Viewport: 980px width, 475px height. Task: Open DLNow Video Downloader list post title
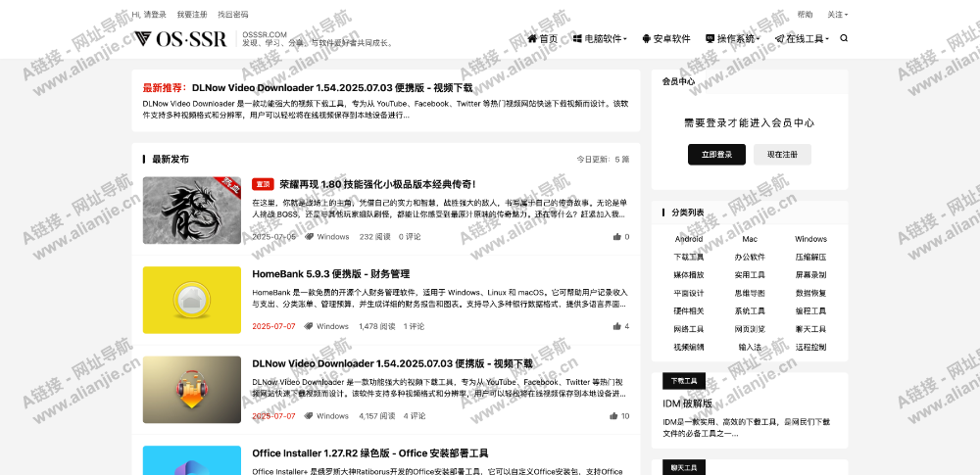393,363
